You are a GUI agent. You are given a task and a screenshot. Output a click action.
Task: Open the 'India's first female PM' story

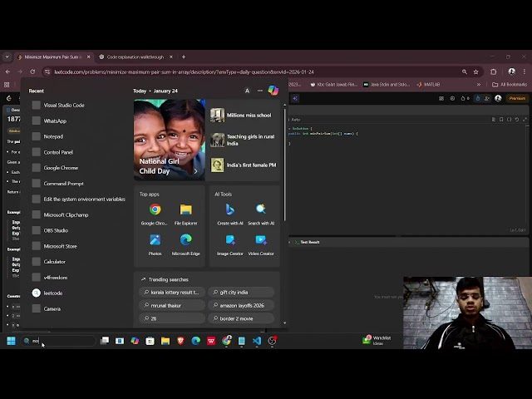click(251, 165)
